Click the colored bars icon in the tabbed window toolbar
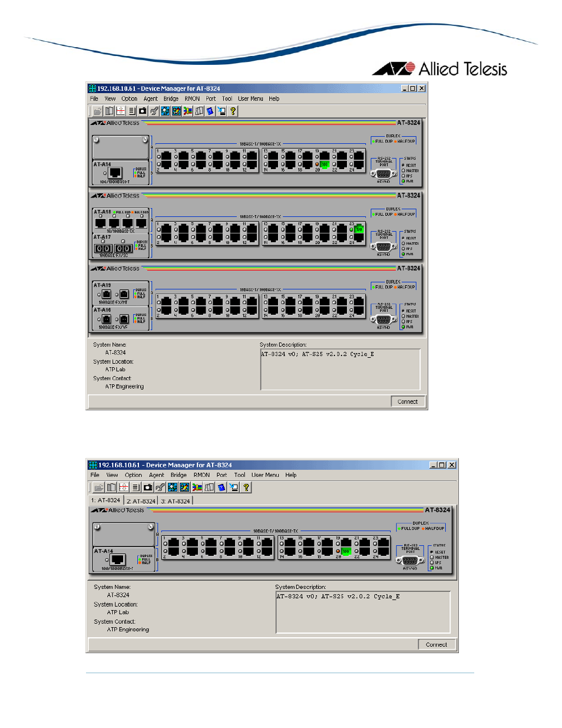Viewport: 562px width, 728px height. click(197, 487)
